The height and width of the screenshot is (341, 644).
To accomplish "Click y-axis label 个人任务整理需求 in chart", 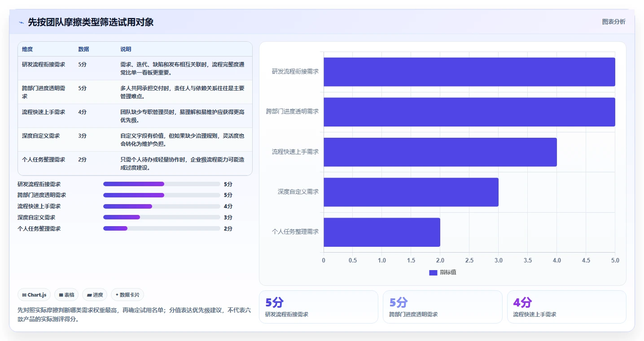I will click(295, 232).
